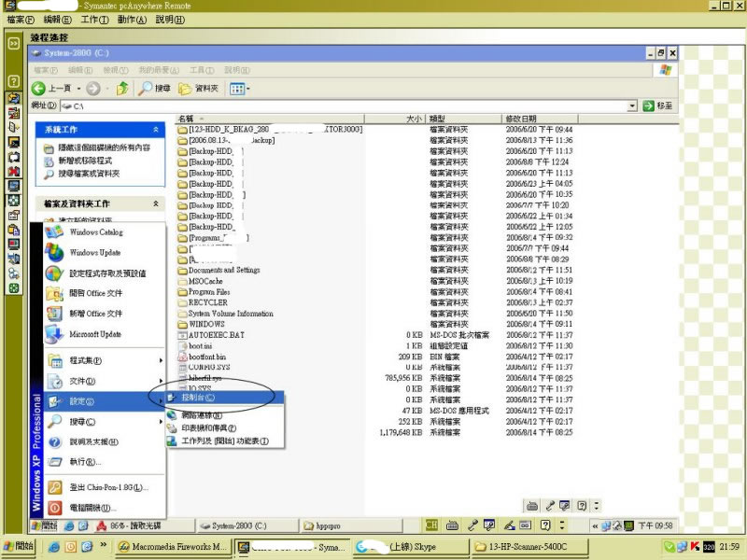Open 設定程式存取及預設值 entry
Image resolution: width=747 pixels, height=560 pixels.
click(105, 273)
